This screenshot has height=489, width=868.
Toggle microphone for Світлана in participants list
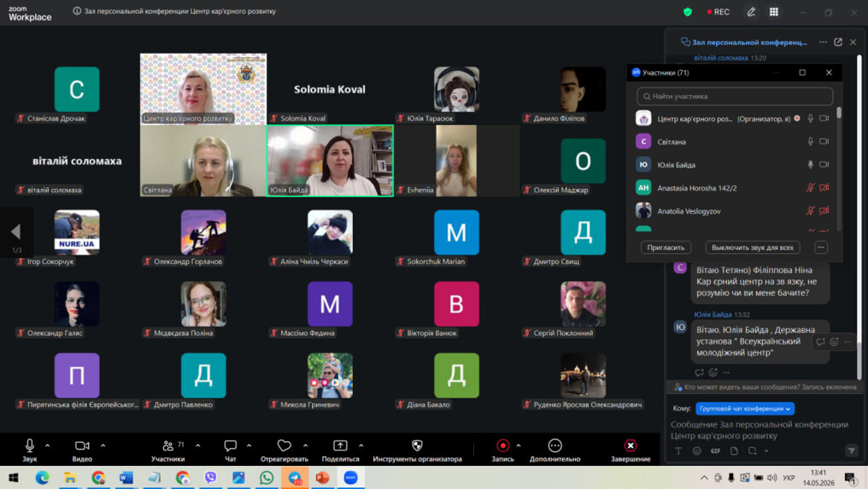click(811, 142)
